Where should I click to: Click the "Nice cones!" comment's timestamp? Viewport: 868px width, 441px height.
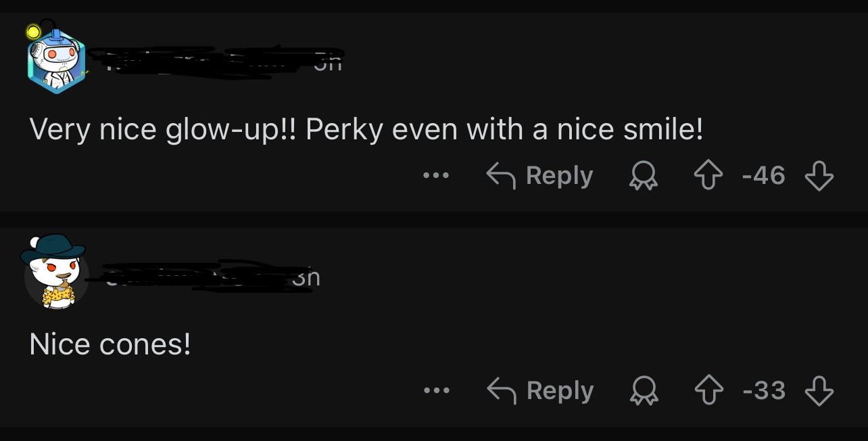coord(306,277)
